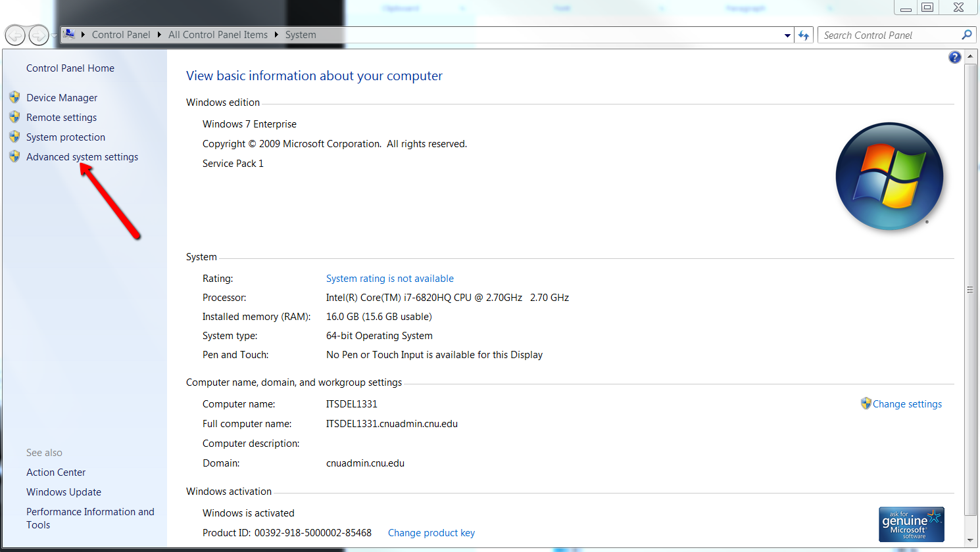980x552 pixels.
Task: Open Performance Information and Tools
Action: pyautogui.click(x=90, y=518)
